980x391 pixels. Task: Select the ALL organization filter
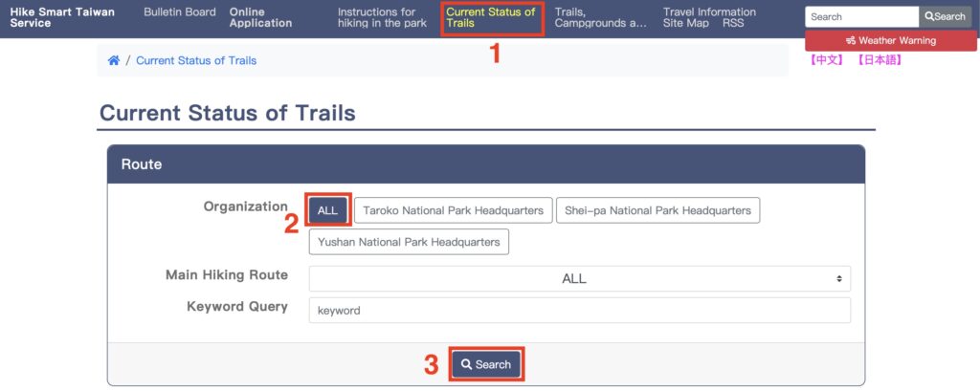click(x=327, y=210)
